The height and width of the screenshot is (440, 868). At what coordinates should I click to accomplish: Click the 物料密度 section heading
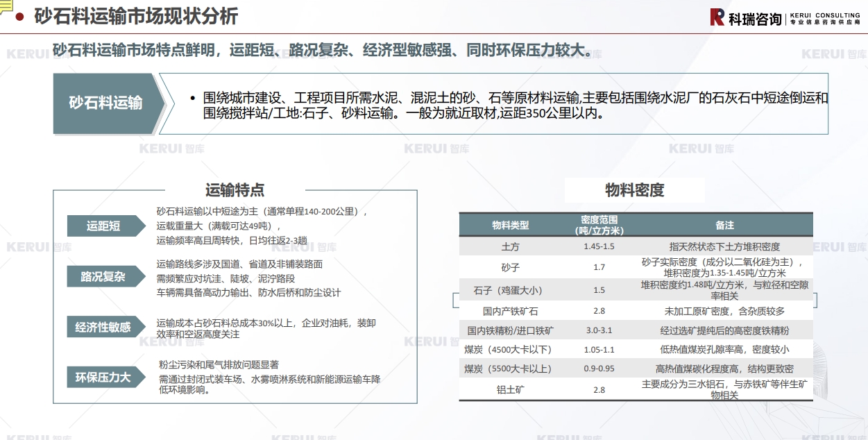(634, 190)
